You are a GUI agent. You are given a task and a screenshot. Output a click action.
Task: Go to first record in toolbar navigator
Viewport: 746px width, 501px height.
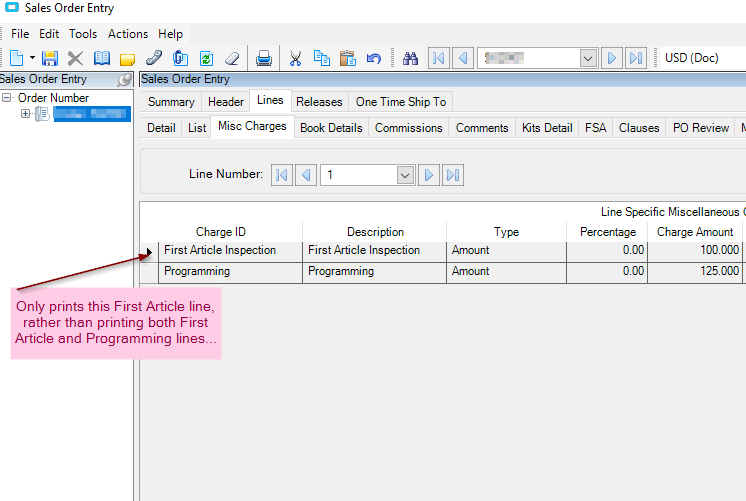[439, 58]
